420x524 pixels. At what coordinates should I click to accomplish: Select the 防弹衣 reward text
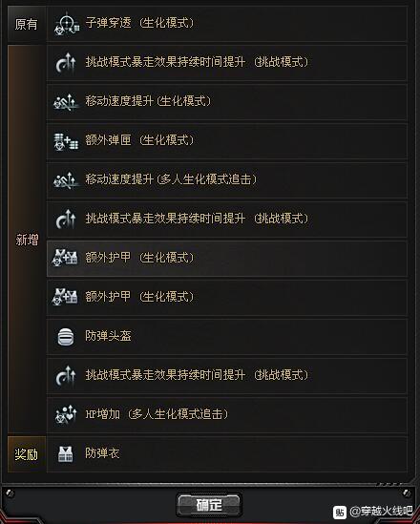point(102,453)
